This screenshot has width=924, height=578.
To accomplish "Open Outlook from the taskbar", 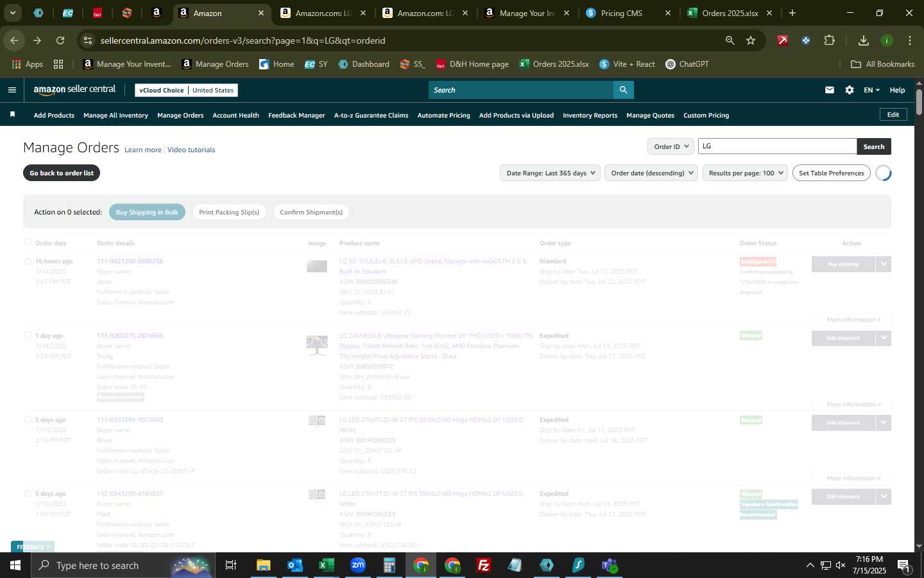I will click(295, 565).
